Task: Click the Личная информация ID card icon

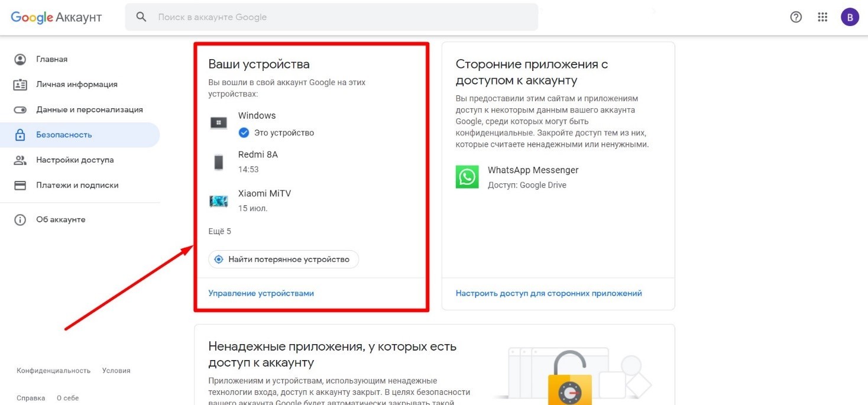Action: click(20, 85)
